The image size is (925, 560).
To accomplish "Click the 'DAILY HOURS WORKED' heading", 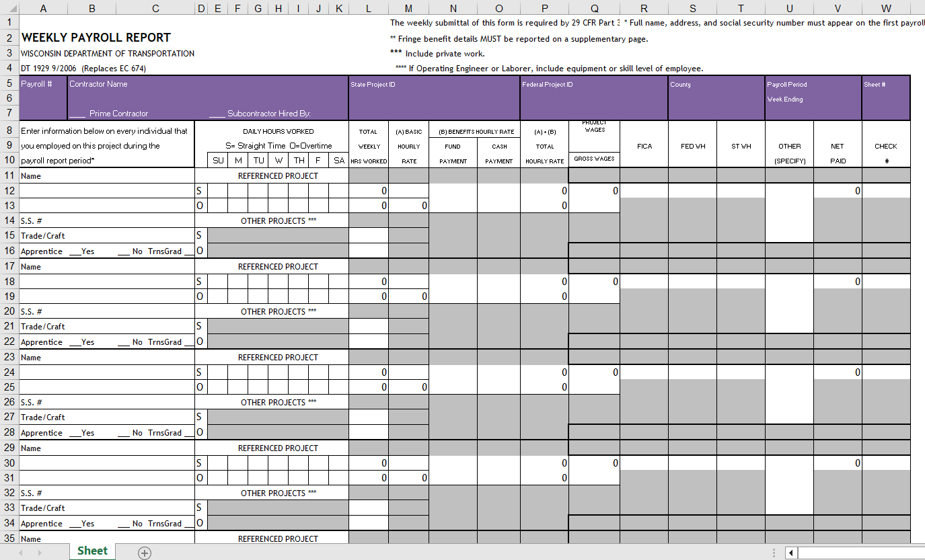I will point(279,131).
